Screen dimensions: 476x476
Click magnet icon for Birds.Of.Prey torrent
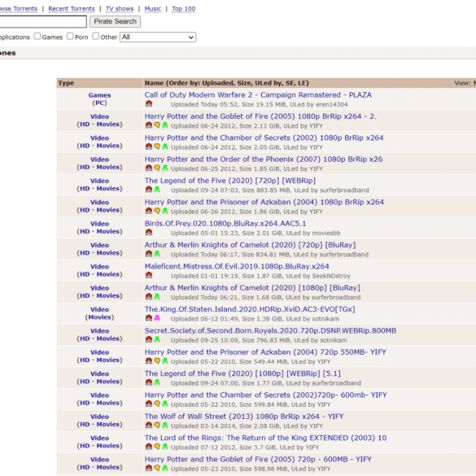tap(149, 232)
